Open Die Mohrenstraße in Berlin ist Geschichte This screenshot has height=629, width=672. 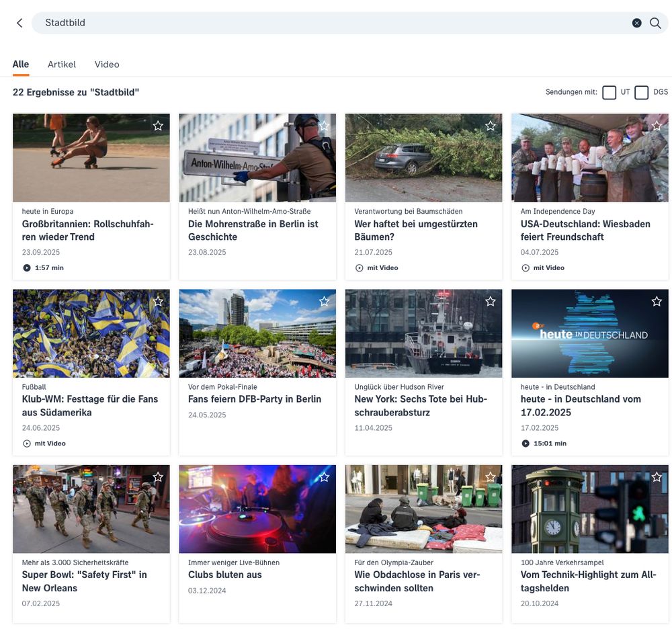[253, 230]
